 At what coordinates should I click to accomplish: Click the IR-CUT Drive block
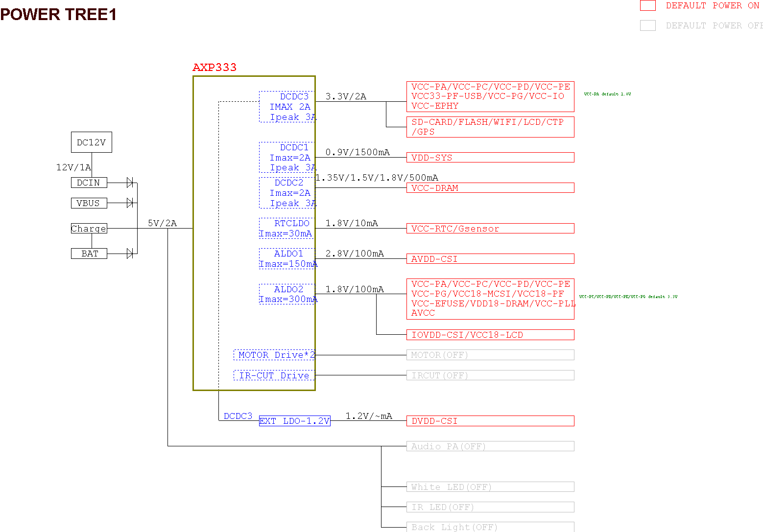[x=274, y=375]
